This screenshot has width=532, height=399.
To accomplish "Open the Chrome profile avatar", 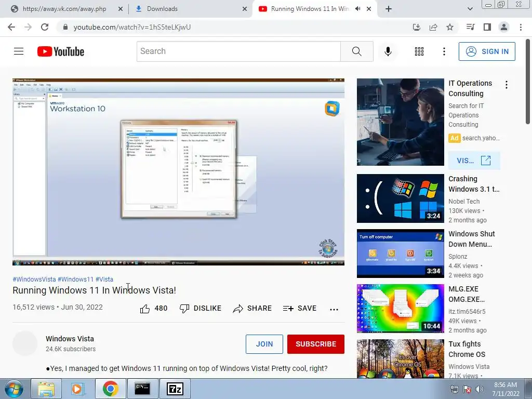I will coord(504,27).
